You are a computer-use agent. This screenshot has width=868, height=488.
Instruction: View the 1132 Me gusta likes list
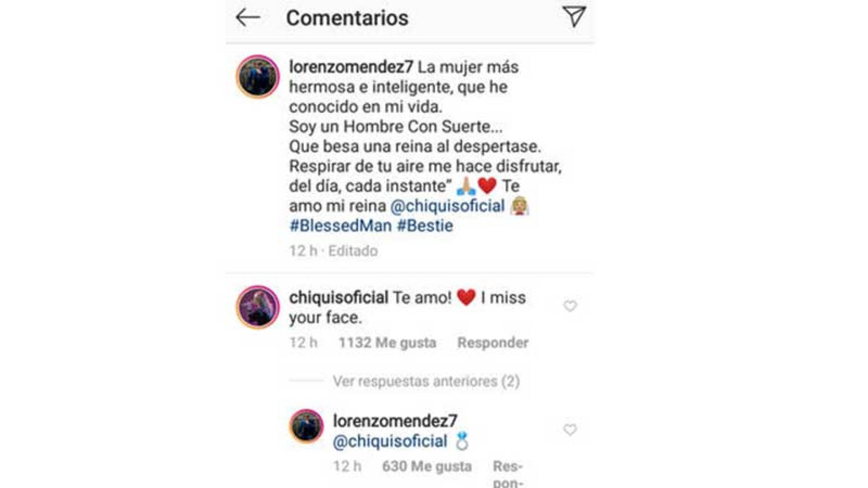pos(387,343)
